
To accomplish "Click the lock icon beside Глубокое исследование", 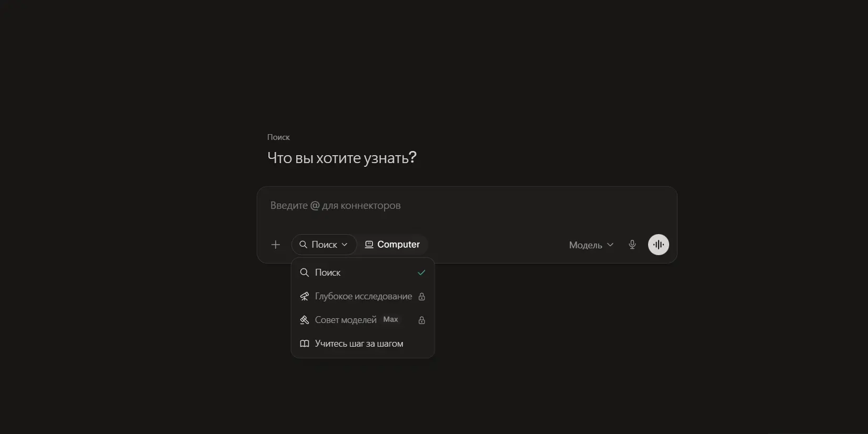I will coord(422,297).
